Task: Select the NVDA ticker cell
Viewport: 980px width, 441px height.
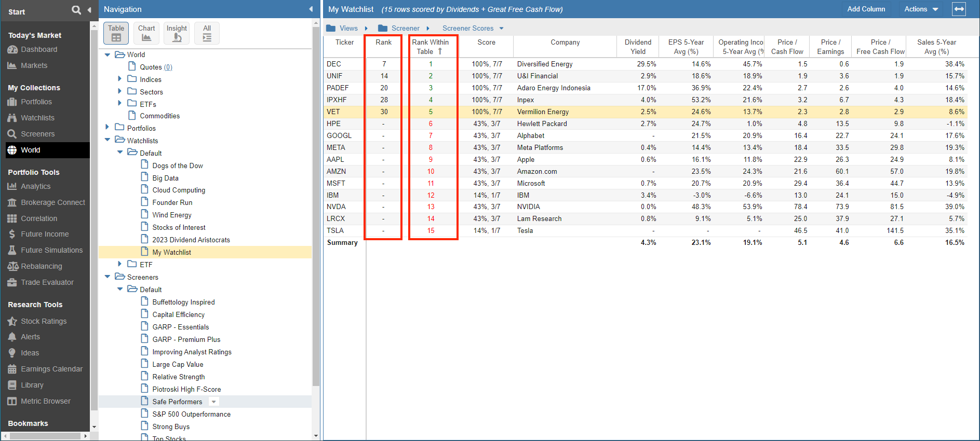Action: 336,206
